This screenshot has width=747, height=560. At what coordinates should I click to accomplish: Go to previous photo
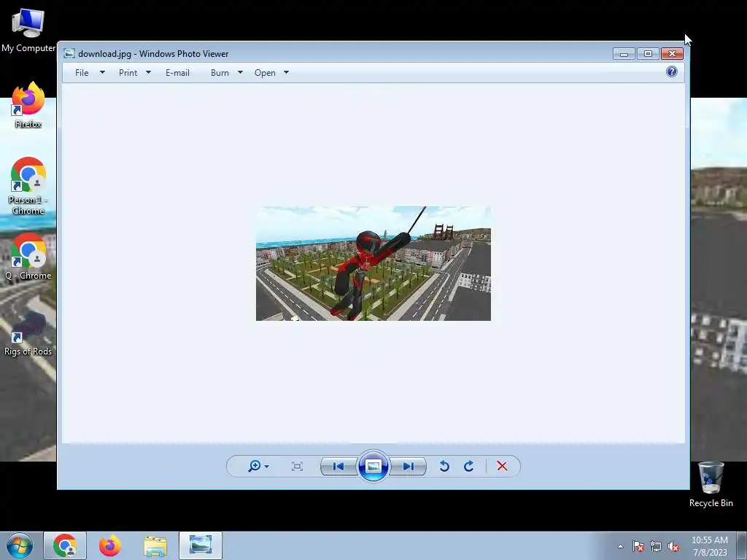tap(338, 466)
